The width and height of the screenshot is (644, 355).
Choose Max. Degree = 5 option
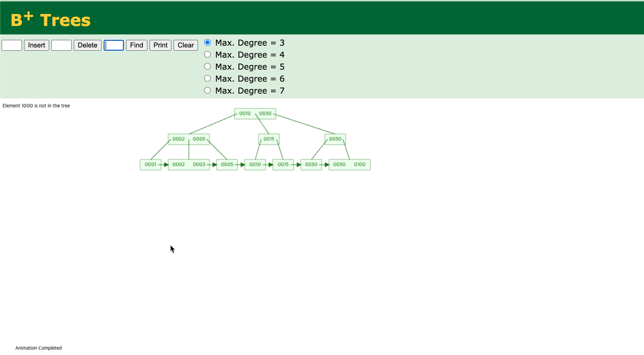pos(207,66)
